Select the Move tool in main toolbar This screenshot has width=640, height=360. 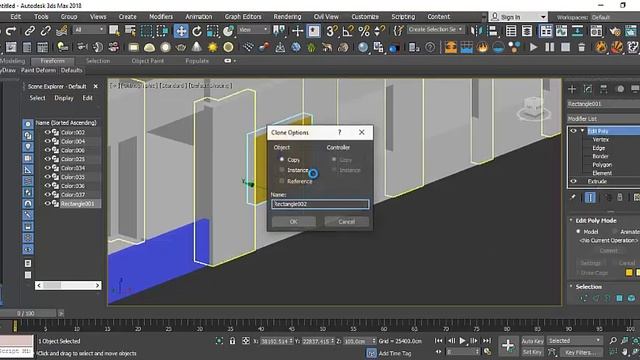coord(181,31)
